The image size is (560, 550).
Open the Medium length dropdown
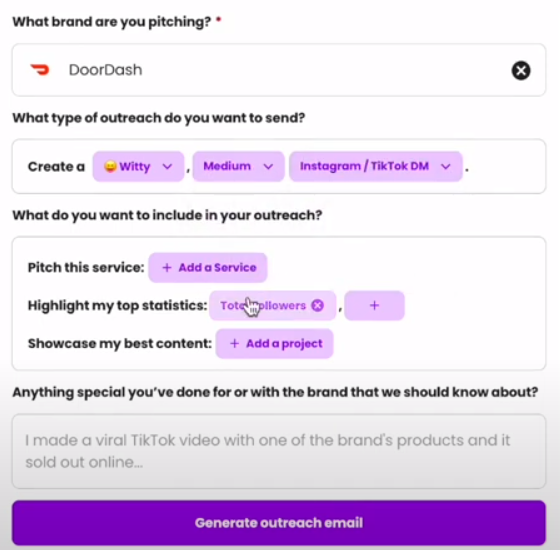238,166
